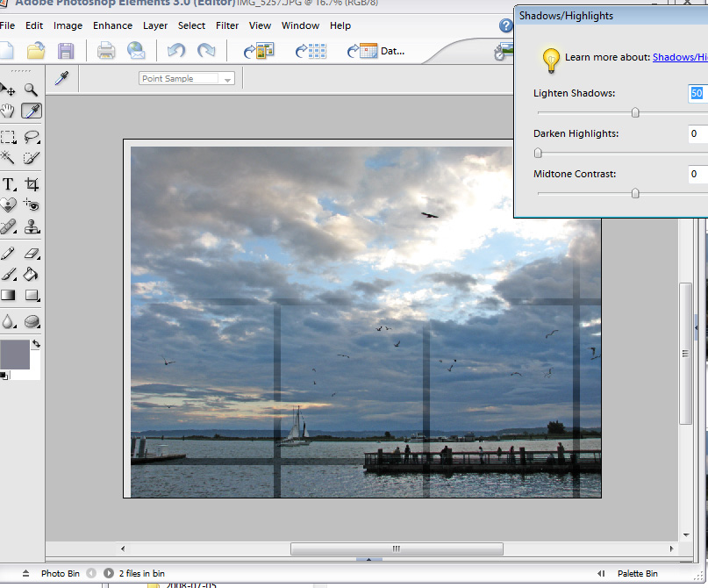The image size is (708, 588).
Task: Open the Filter menu
Action: 226,25
